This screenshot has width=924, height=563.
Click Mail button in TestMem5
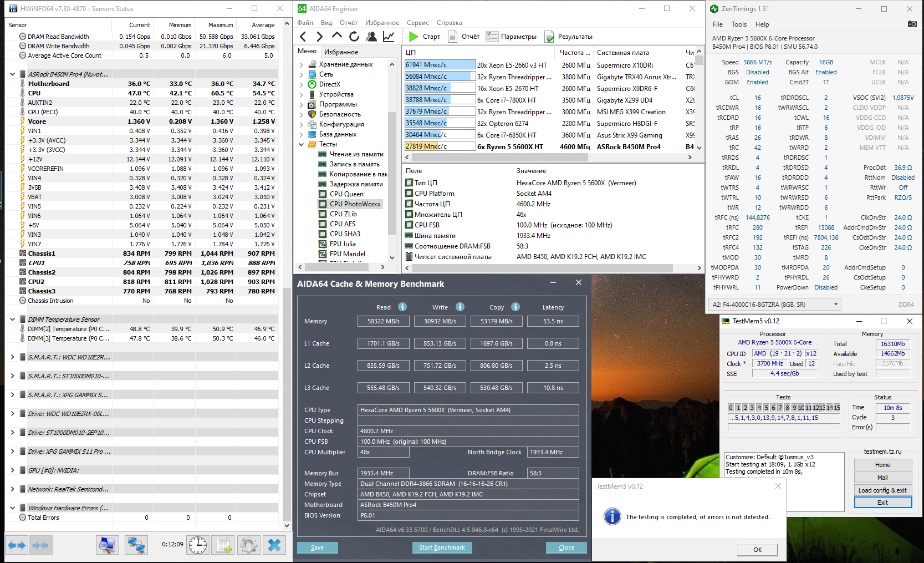point(882,478)
